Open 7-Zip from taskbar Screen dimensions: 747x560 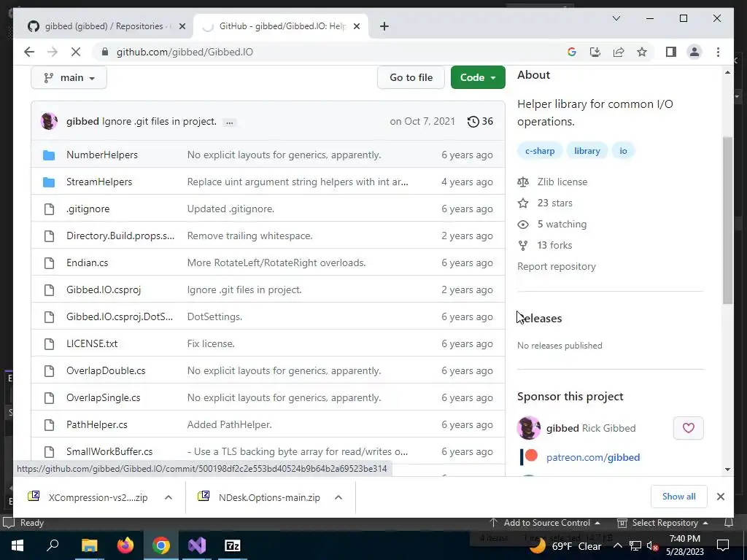coord(233,545)
